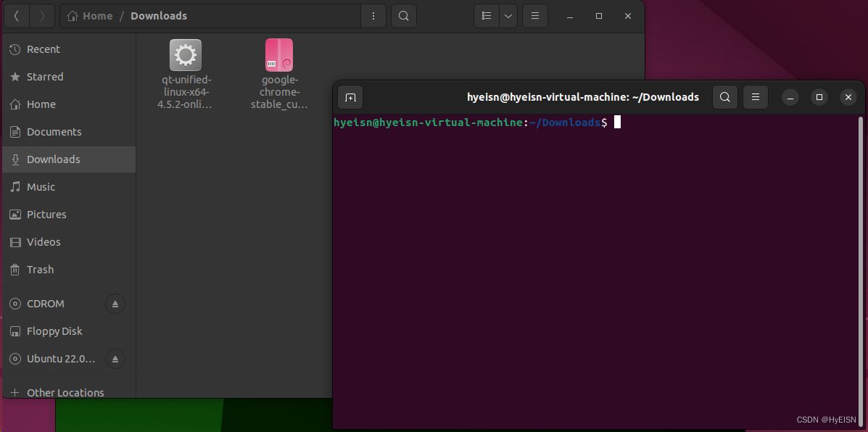Image resolution: width=868 pixels, height=432 pixels.
Task: Click the terminal search icon
Action: coord(724,96)
